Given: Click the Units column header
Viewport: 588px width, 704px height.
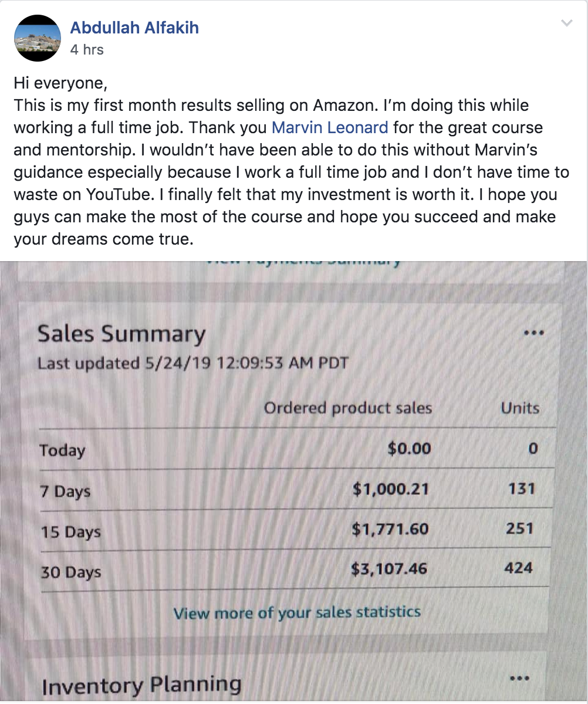Looking at the screenshot, I should click(x=520, y=408).
